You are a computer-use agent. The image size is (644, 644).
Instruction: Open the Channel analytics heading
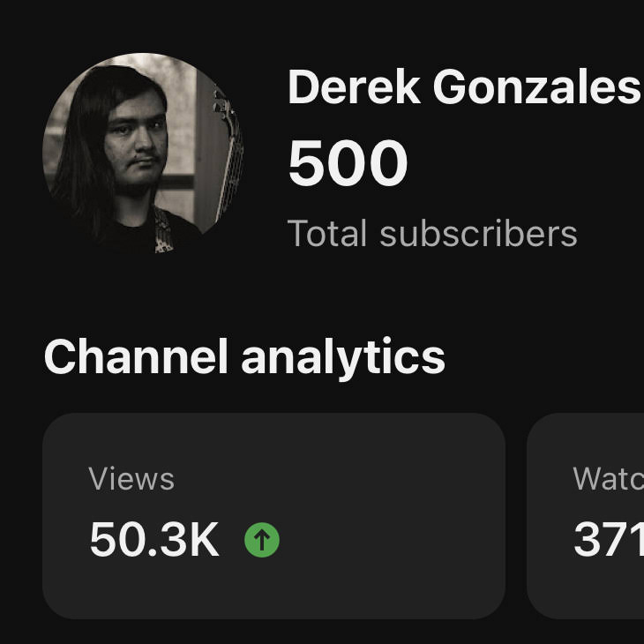[244, 356]
